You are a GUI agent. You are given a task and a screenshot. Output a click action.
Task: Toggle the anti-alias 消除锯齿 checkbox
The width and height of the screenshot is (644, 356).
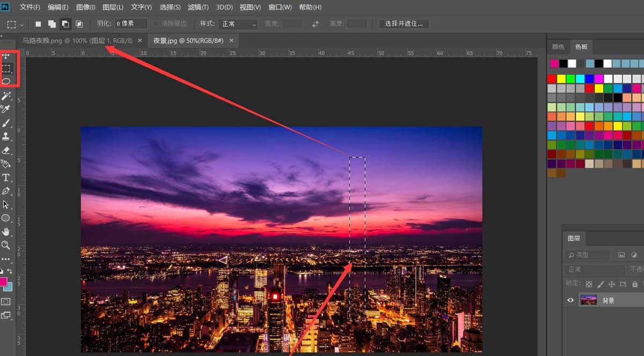[156, 24]
